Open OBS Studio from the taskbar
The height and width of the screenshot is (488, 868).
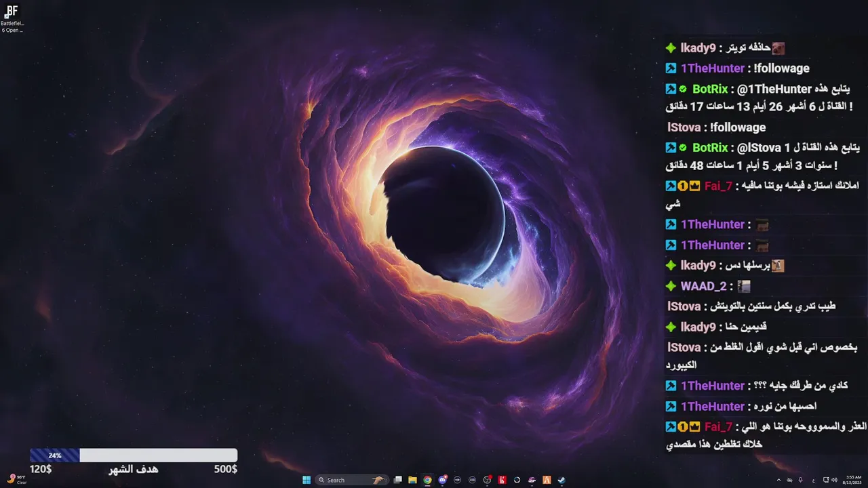488,480
